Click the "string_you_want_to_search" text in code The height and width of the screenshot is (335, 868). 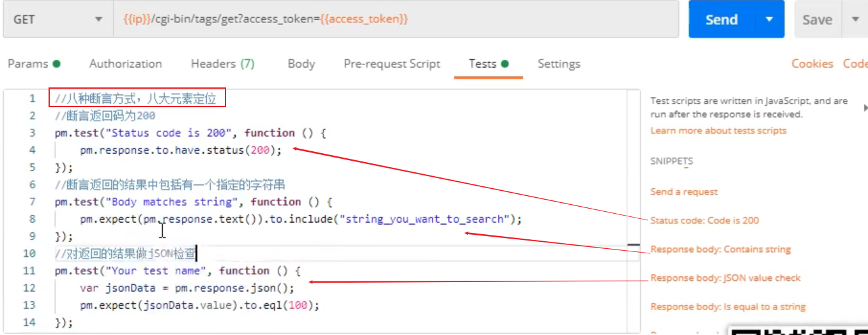[x=427, y=219]
